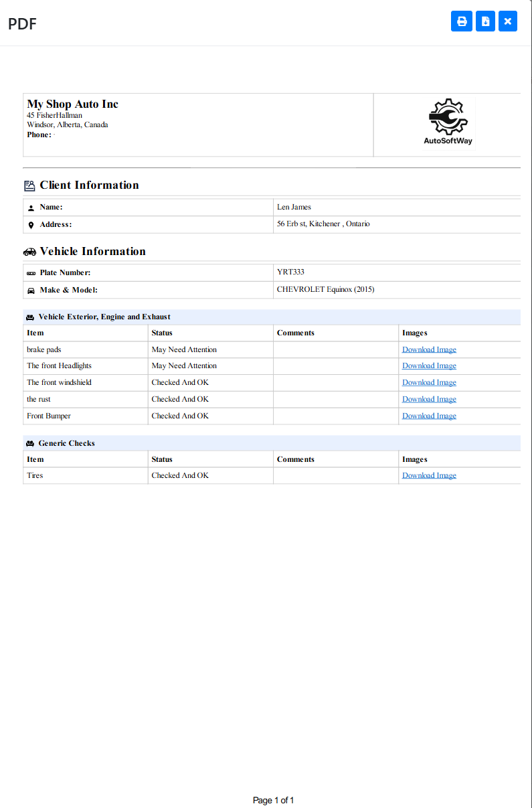
Task: Click the car icon beside Make & Model
Action: pyautogui.click(x=31, y=291)
